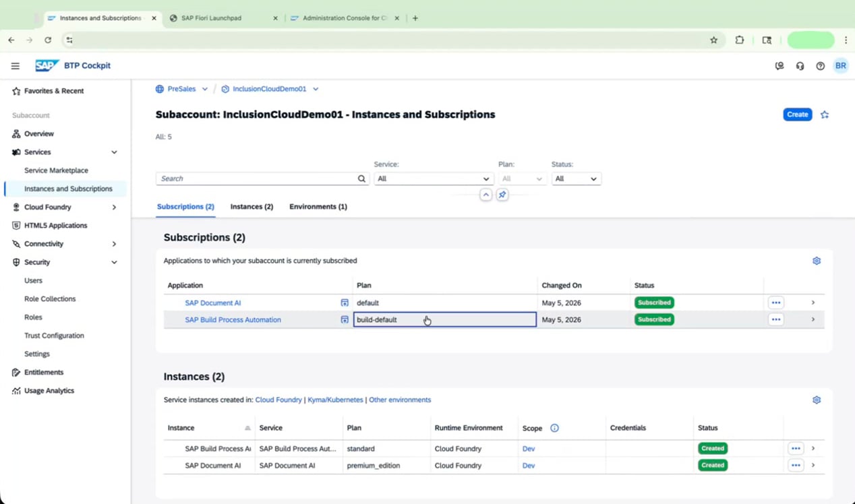Bookmark this page in browser
Viewport: 855px width, 504px height.
(714, 40)
